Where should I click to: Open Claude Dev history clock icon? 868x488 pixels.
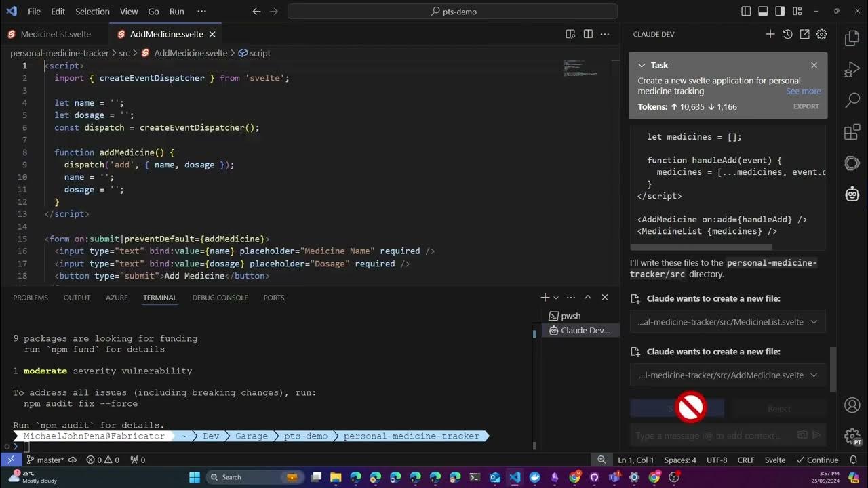coord(787,34)
